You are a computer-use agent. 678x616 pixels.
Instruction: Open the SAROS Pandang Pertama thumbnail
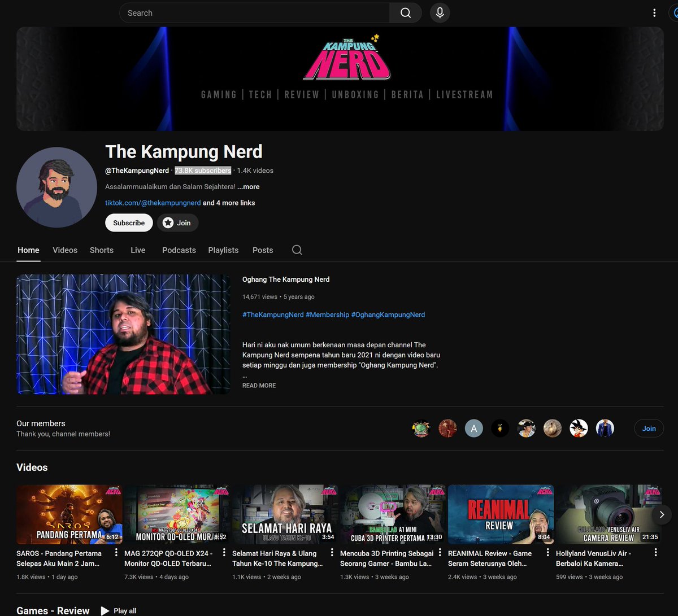pos(69,514)
